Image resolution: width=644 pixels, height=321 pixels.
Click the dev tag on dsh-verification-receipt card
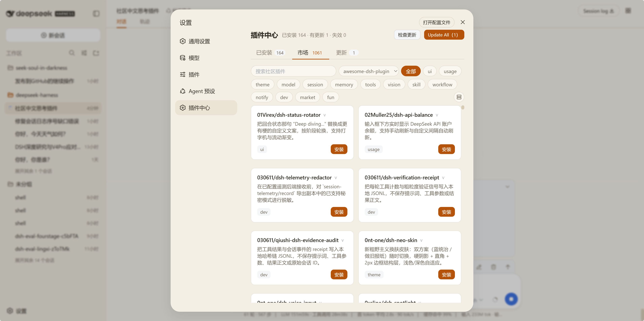371,212
